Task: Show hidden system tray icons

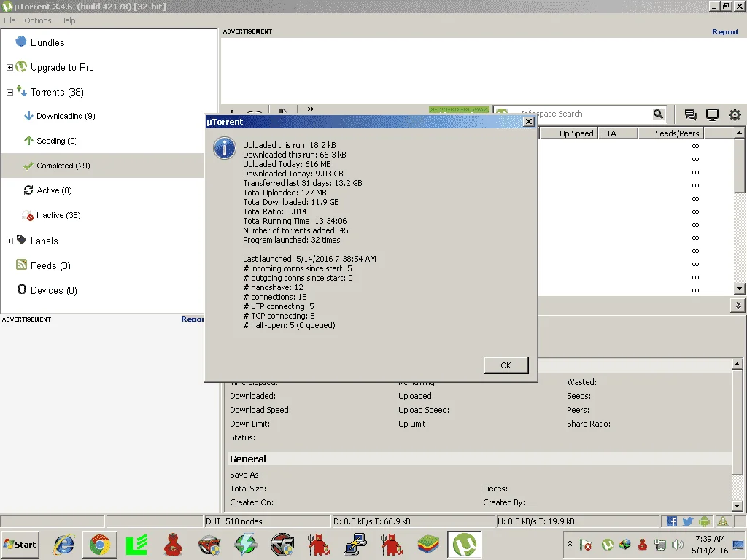Action: (x=570, y=542)
